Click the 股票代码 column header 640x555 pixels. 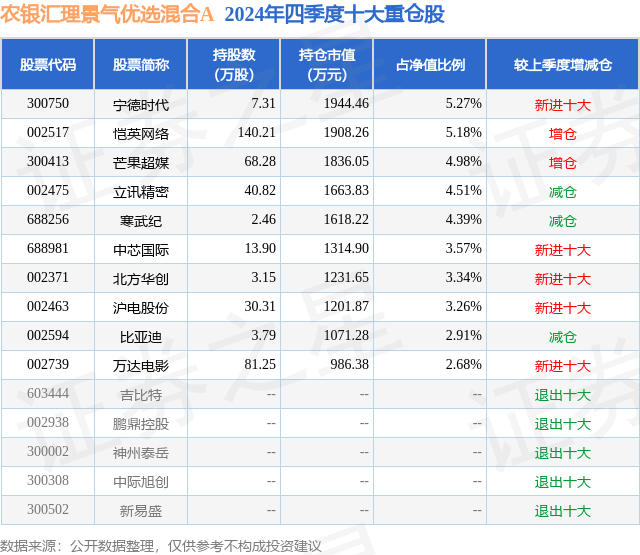coord(48,64)
